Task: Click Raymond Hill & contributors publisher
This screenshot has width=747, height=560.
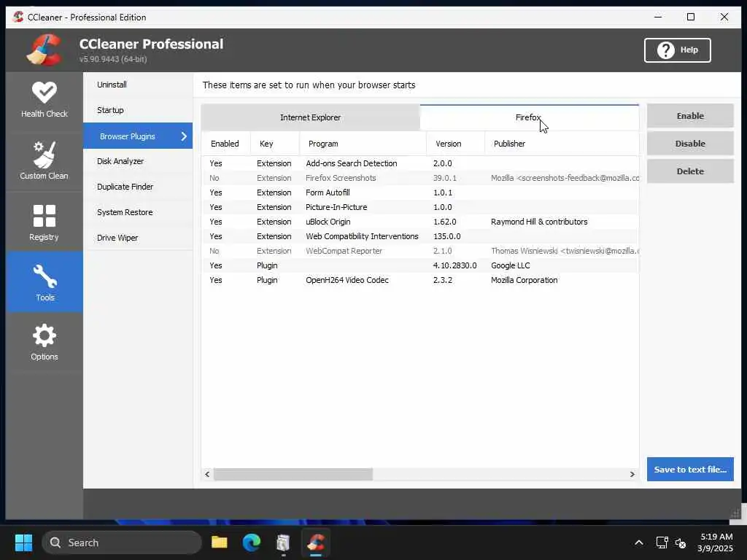Action: click(x=539, y=222)
